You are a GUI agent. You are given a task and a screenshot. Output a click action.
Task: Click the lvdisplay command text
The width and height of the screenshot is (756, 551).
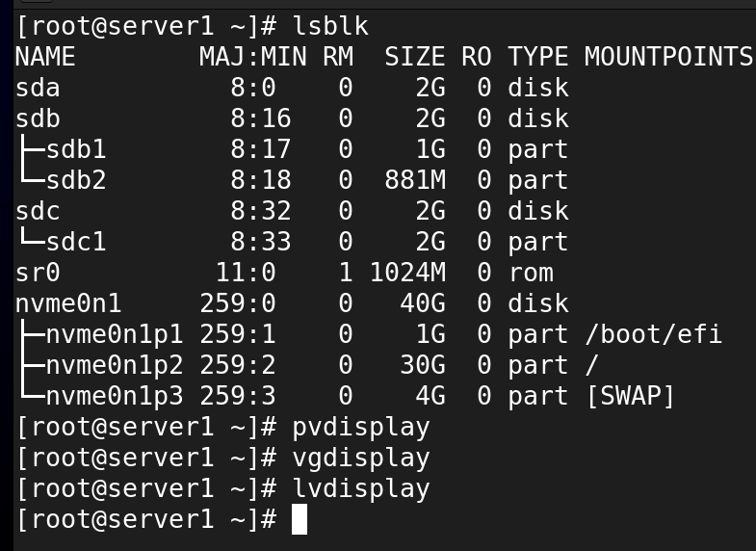(x=360, y=489)
